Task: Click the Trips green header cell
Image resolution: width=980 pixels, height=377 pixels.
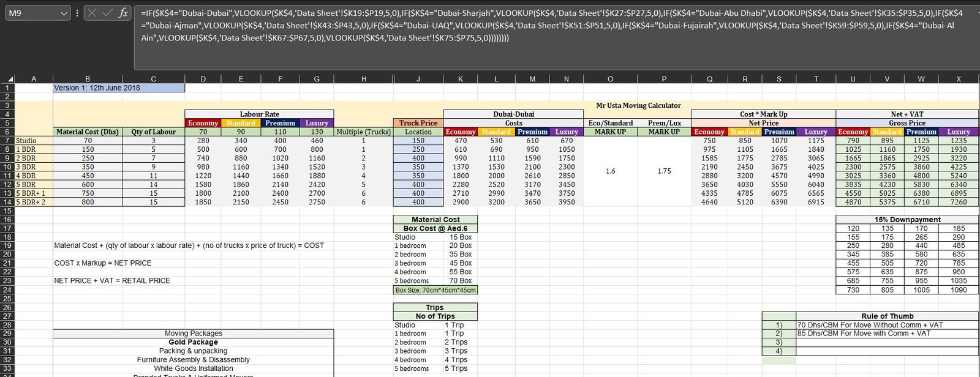Action: (435, 307)
